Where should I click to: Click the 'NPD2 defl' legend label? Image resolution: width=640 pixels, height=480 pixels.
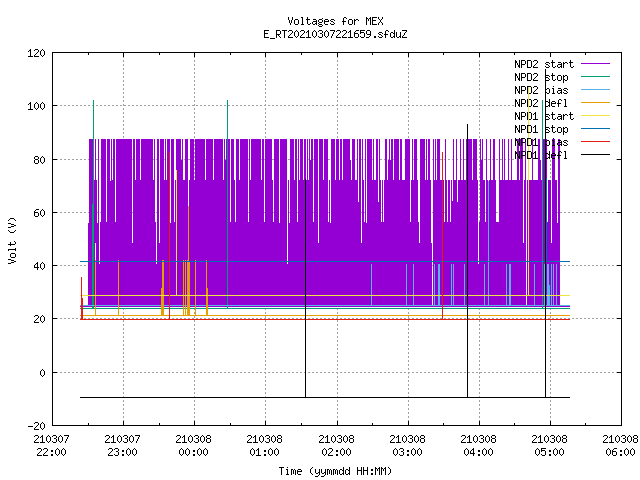point(541,103)
